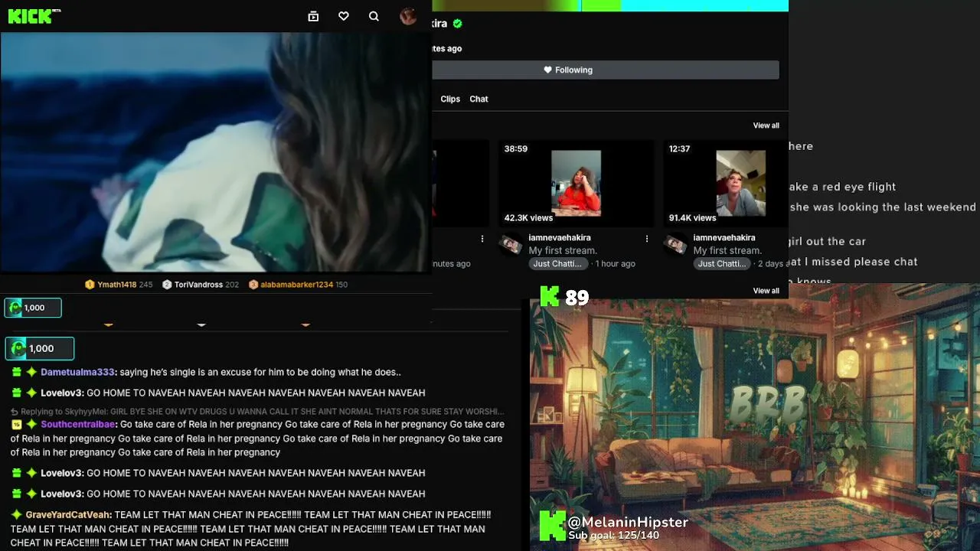Open 'My first stream.' title posted 1 hour ago
The height and width of the screenshot is (551, 980).
click(563, 250)
